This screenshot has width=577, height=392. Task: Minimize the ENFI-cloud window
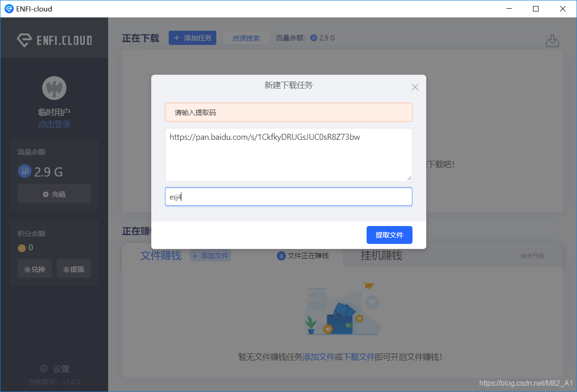[509, 9]
